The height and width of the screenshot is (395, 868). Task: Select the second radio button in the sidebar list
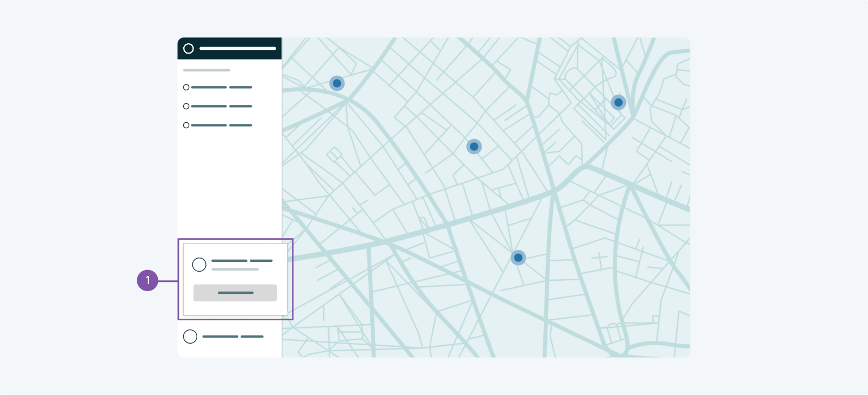[x=186, y=106]
